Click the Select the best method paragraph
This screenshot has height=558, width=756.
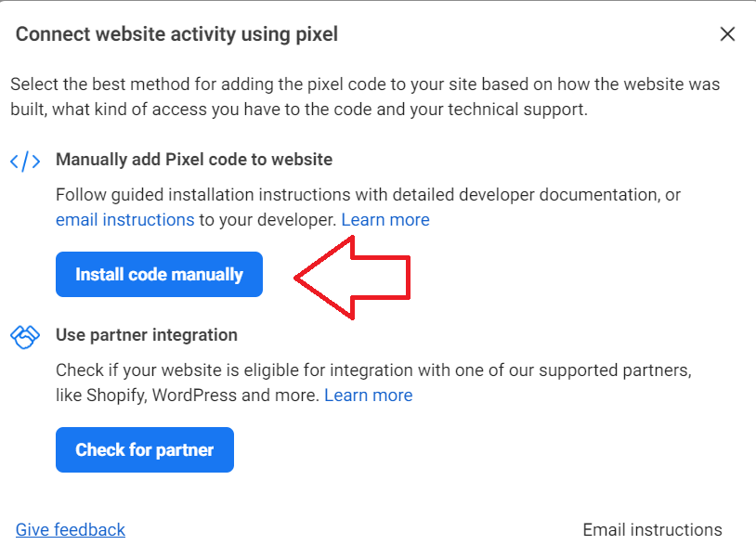click(365, 97)
